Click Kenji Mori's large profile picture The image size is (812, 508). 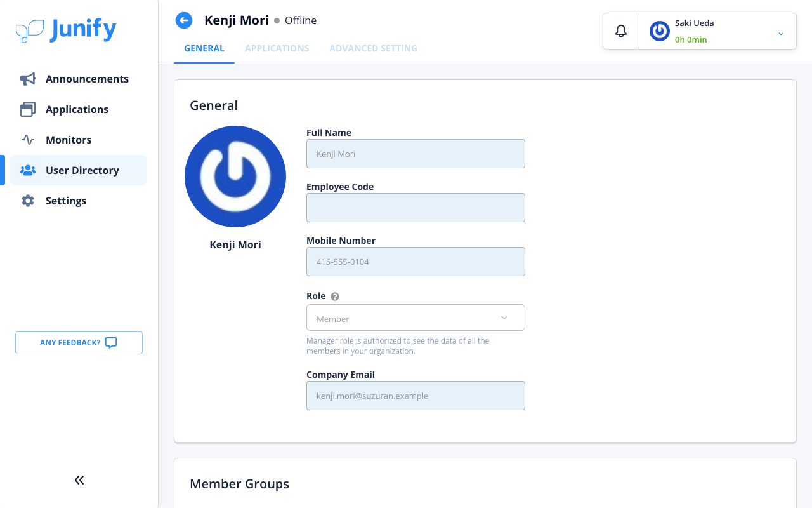[x=235, y=177]
